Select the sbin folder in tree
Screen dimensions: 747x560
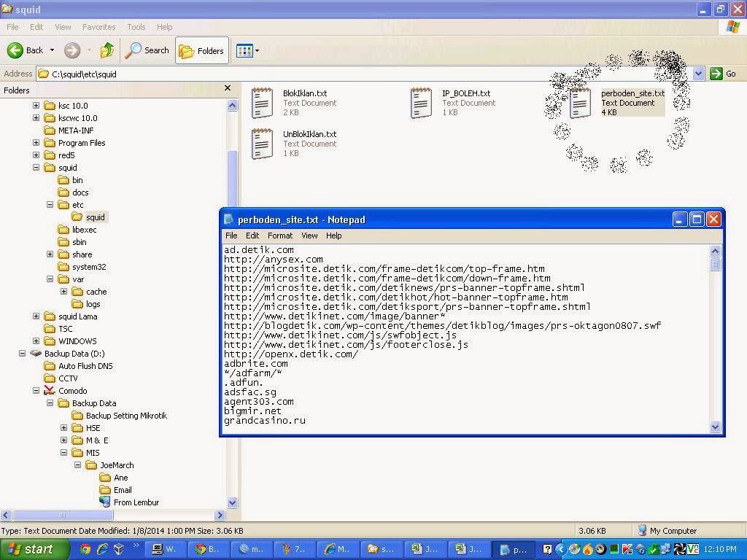[x=72, y=242]
